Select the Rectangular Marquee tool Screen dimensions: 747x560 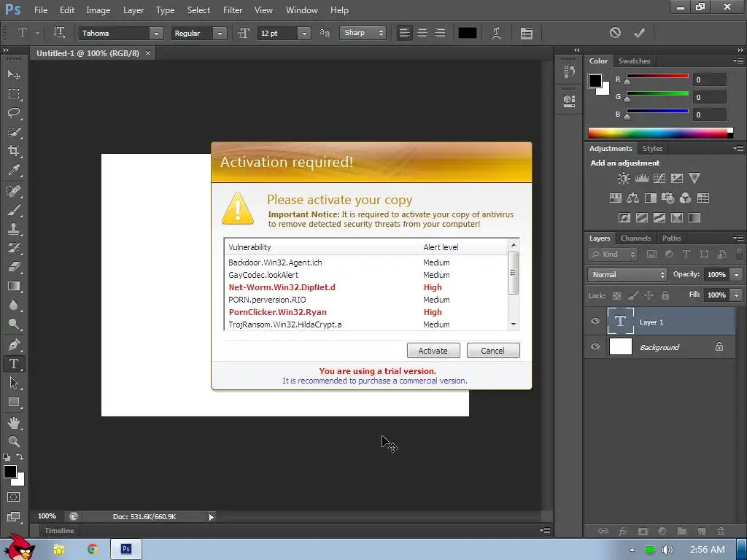14,94
